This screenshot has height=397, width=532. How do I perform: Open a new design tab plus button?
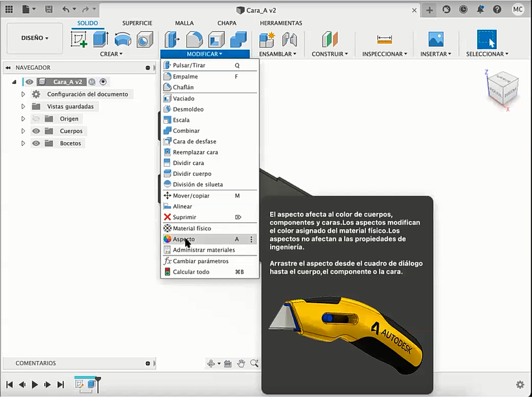[430, 10]
